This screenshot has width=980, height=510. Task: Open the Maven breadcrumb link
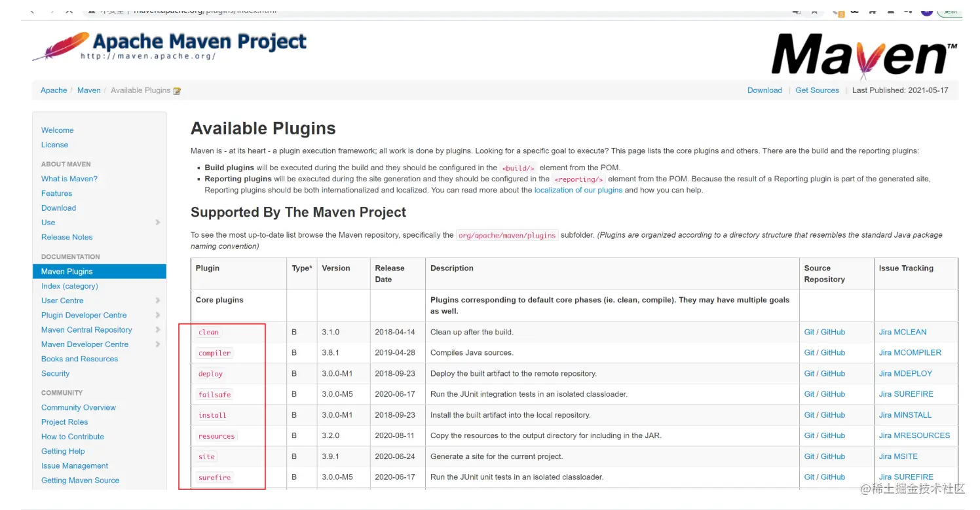point(89,90)
